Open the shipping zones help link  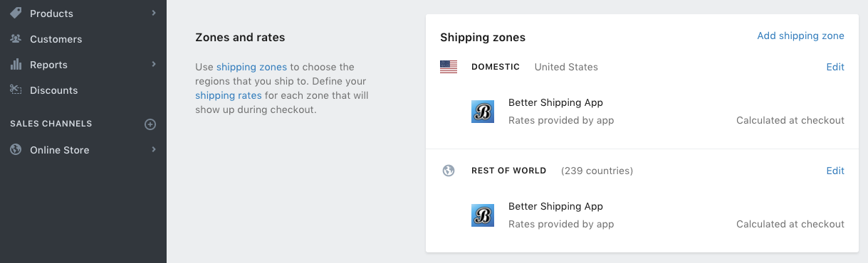click(251, 67)
